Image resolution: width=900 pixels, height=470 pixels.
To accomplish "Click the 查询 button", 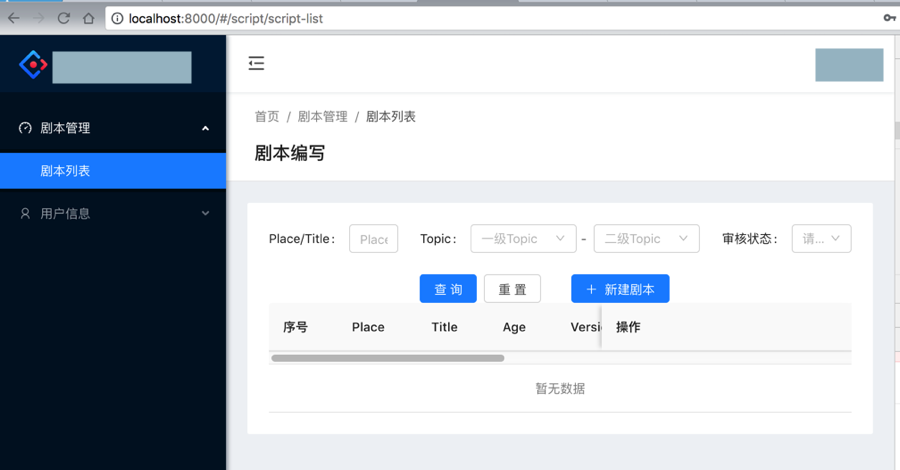I will pos(448,289).
